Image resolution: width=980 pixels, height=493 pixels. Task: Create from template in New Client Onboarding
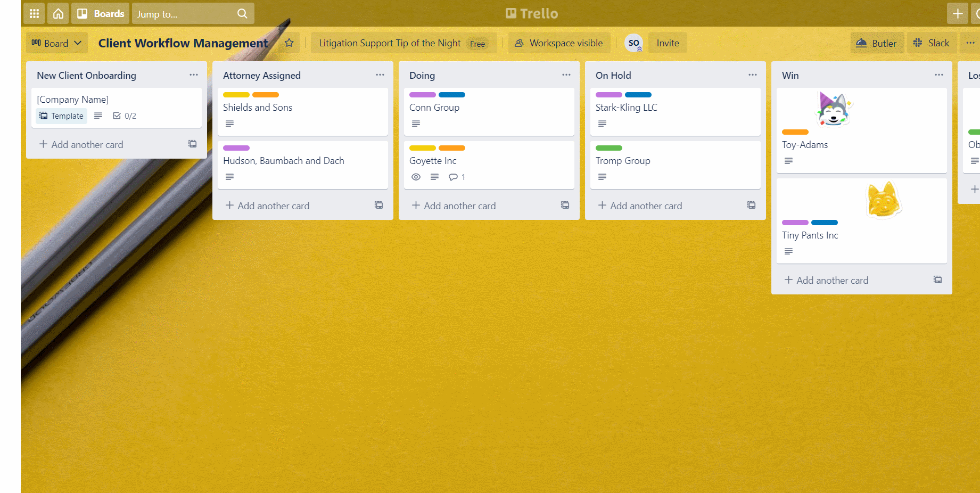193,144
